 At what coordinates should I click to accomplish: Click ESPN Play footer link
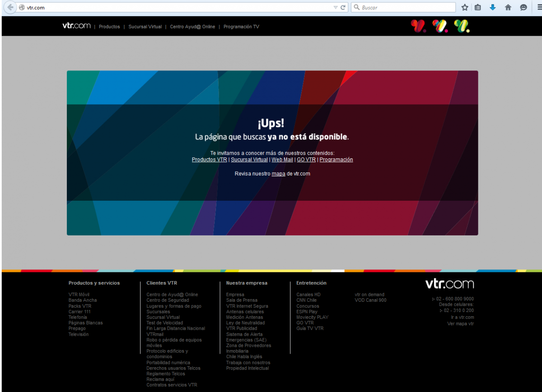click(x=307, y=312)
